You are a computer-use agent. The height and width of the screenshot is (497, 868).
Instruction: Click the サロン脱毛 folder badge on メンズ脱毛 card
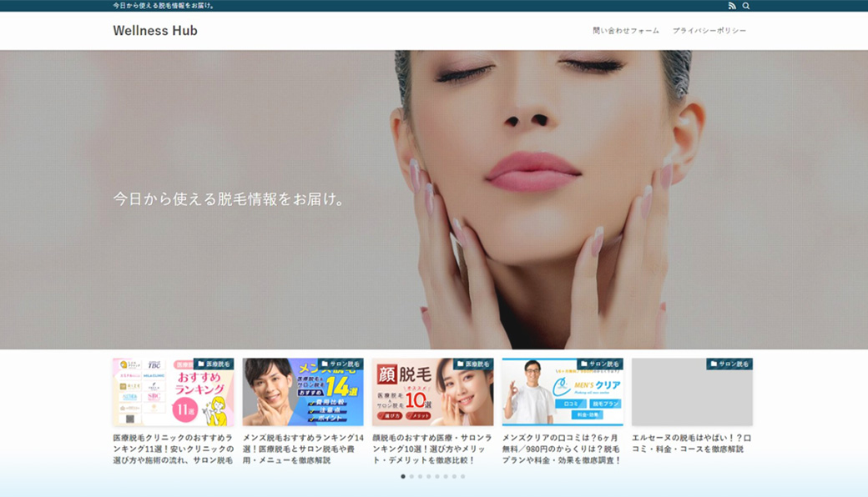(341, 363)
